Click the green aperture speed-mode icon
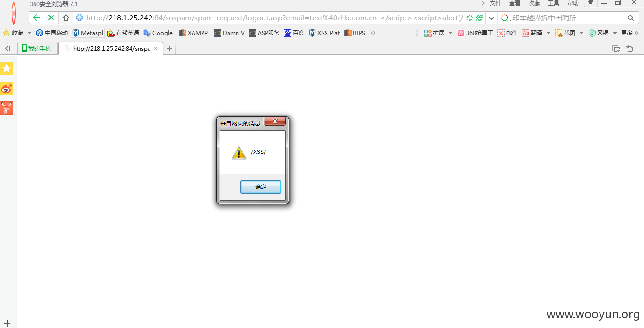Image resolution: width=644 pixels, height=328 pixels. pyautogui.click(x=469, y=18)
